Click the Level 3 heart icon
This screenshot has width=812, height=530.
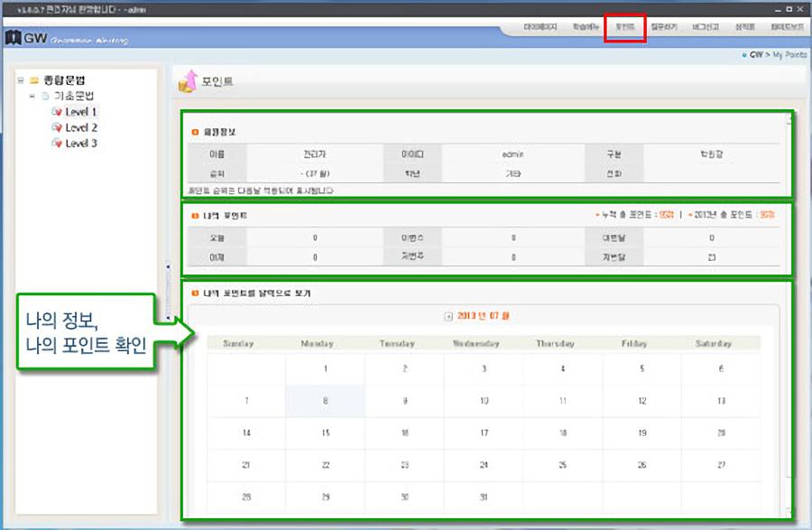(57, 144)
